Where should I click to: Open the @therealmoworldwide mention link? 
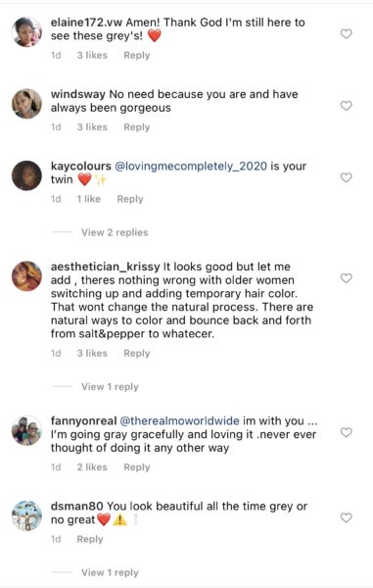pos(179,420)
